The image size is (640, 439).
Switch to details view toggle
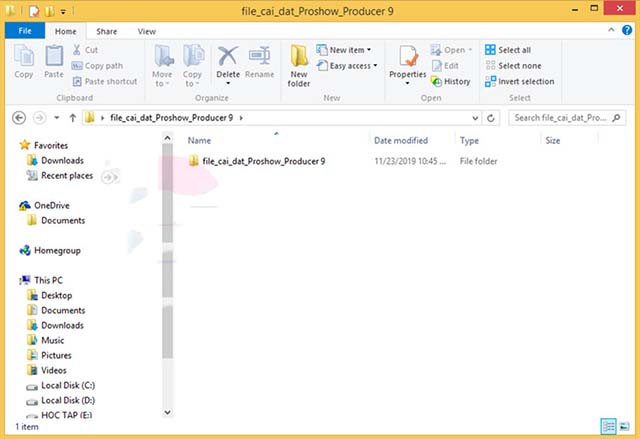[x=609, y=427]
